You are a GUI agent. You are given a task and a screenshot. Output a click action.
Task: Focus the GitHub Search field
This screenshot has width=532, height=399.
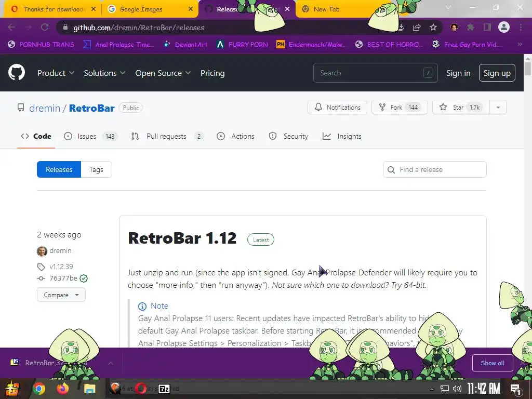point(375,73)
